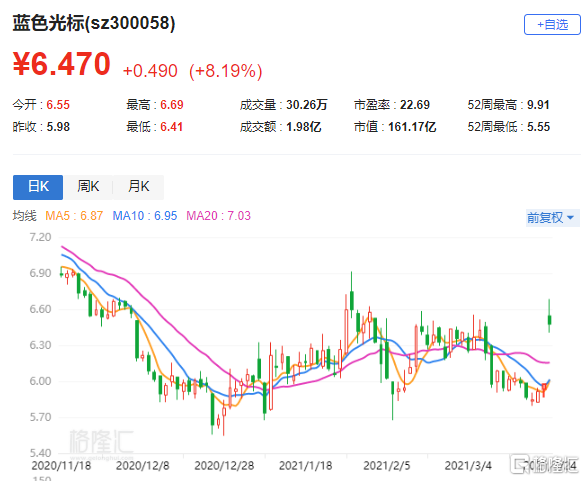This screenshot has width=585, height=481.
Task: Click the 均线 label
Action: pyautogui.click(x=25, y=216)
